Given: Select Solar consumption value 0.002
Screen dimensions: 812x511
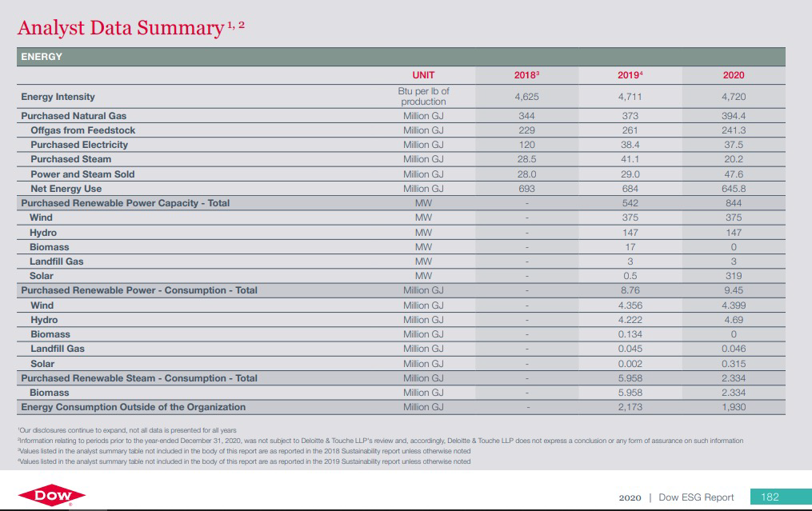Looking at the screenshot, I should 630,364.
